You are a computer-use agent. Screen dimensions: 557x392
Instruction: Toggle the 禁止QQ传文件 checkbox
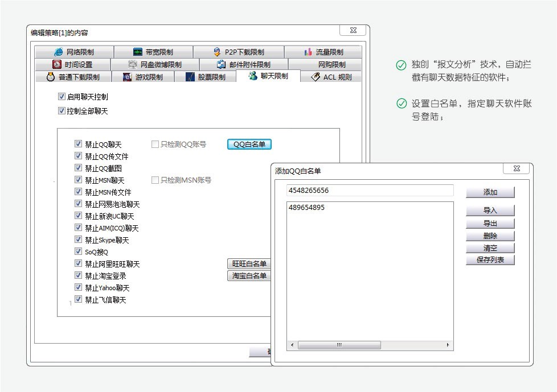click(79, 156)
